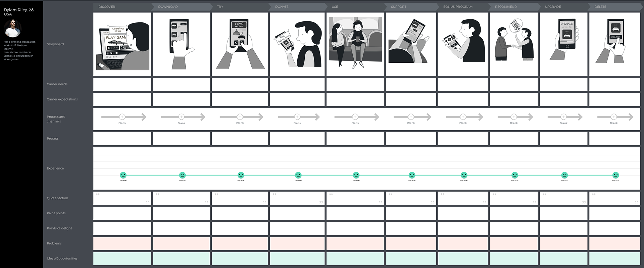This screenshot has height=268, width=644.
Task: Click the handshake storyboard image under RECOMMEND
Action: [x=514, y=44]
